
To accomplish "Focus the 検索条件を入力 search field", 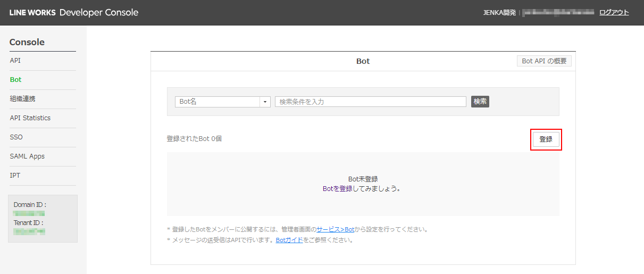I will 370,102.
